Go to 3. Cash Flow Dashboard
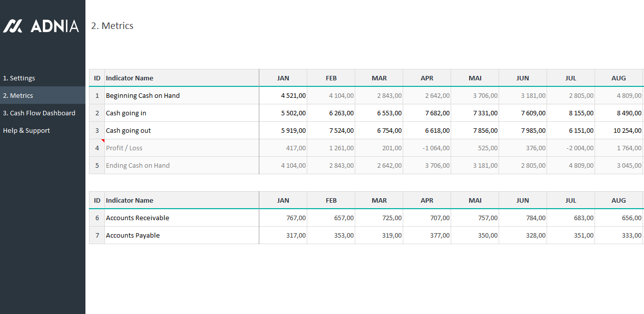The height and width of the screenshot is (314, 644). pos(39,113)
